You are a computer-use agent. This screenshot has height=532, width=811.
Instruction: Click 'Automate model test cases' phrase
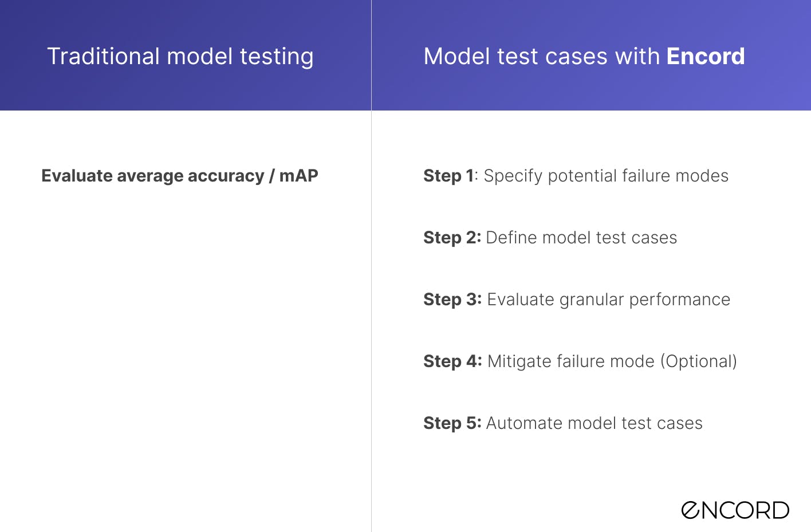pyautogui.click(x=595, y=423)
